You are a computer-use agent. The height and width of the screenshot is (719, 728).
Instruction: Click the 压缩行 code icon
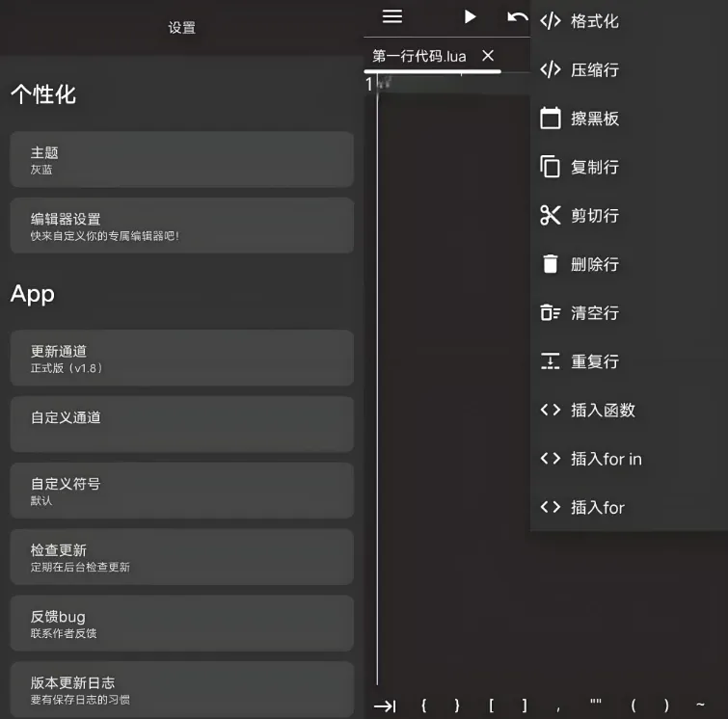tap(551, 69)
